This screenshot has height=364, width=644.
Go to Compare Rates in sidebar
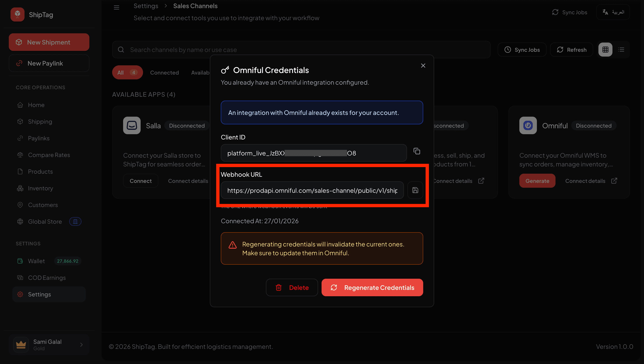[x=49, y=155]
